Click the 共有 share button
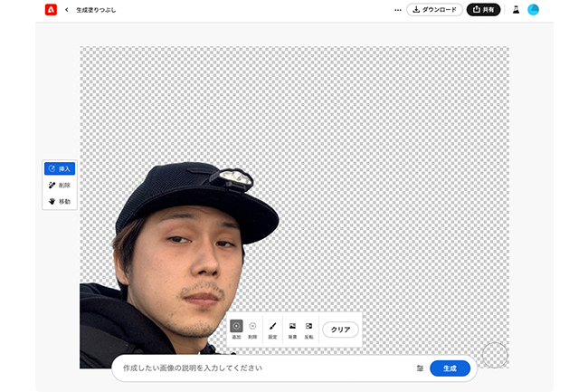 tap(483, 10)
